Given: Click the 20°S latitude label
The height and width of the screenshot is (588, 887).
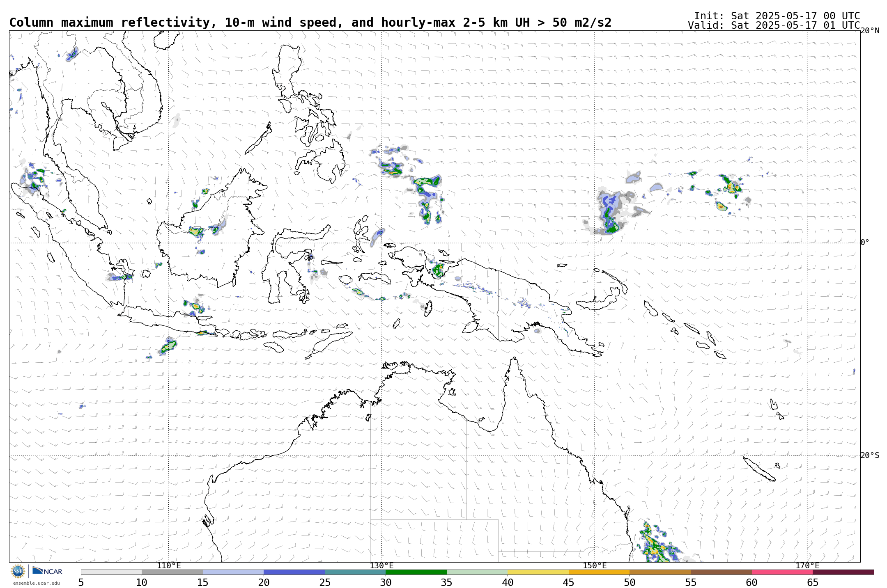Looking at the screenshot, I should tap(870, 455).
